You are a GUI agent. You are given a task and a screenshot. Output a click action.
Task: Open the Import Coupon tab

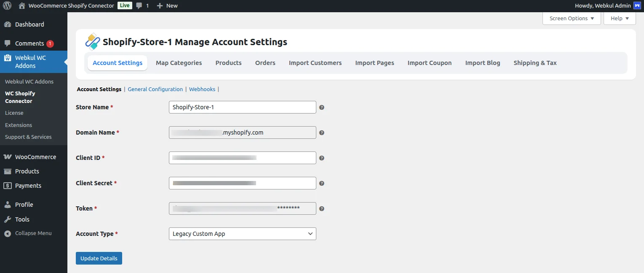(429, 63)
